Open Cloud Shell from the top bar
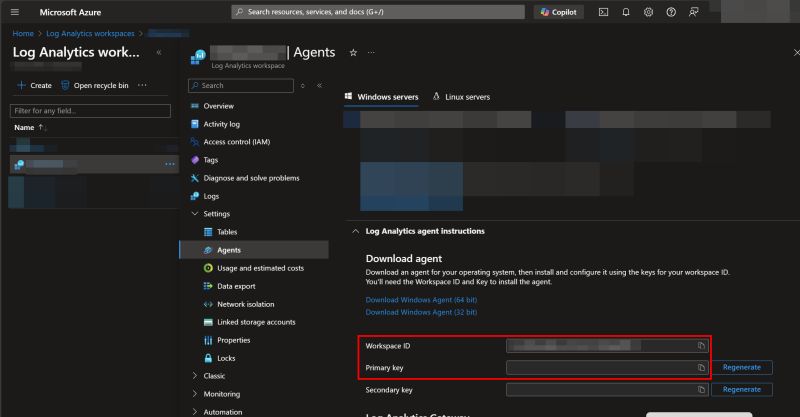800x417 pixels. [603, 12]
